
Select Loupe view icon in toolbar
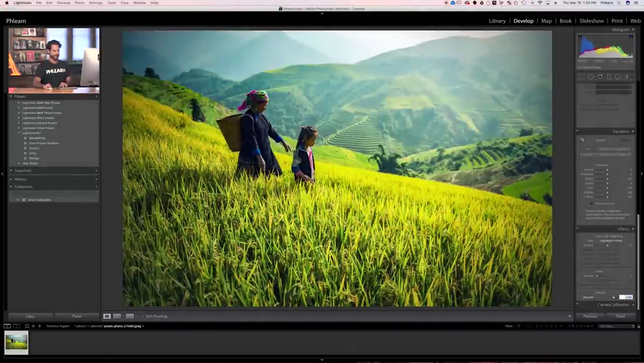tap(107, 316)
